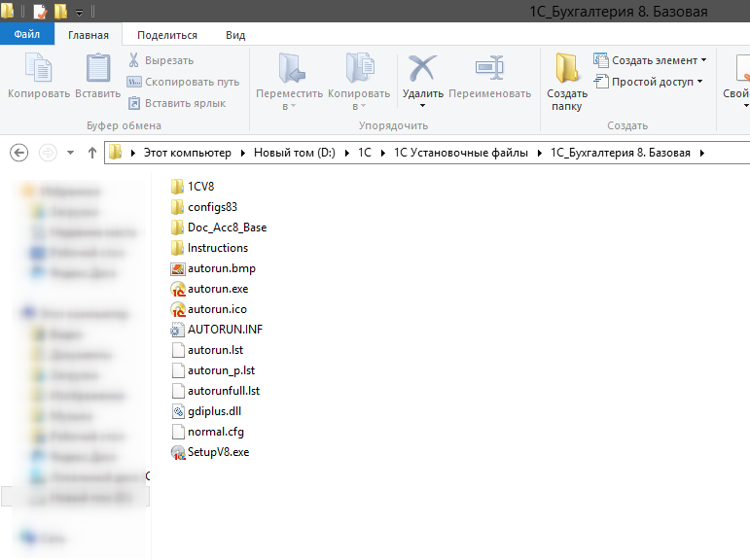The height and width of the screenshot is (560, 750).
Task: Switch to the Поделиться ribbon tab
Action: 167,35
